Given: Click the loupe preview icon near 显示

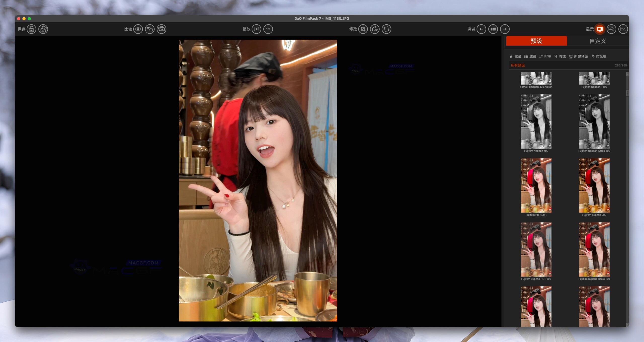Looking at the screenshot, I should coord(612,29).
